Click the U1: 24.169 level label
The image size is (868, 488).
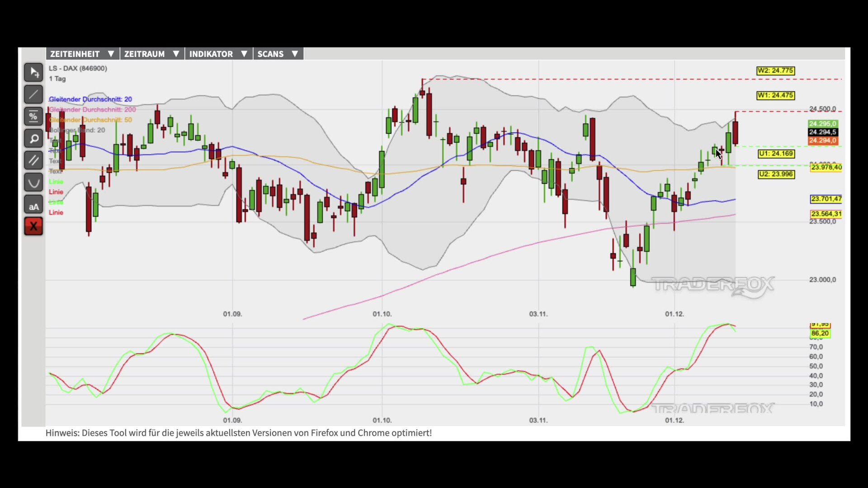point(776,154)
